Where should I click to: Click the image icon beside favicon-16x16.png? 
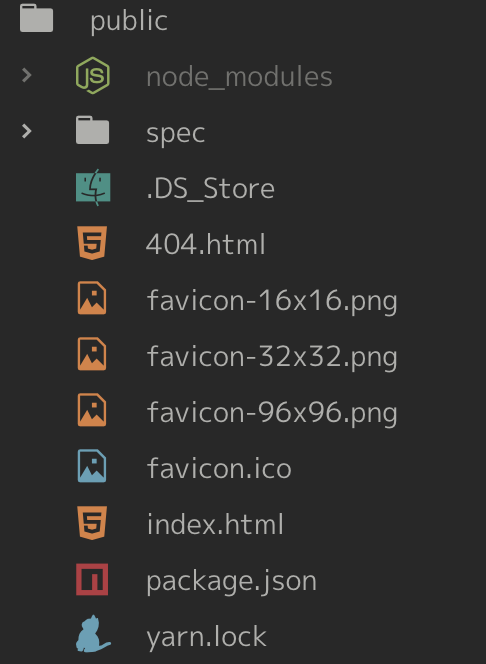coord(92,298)
